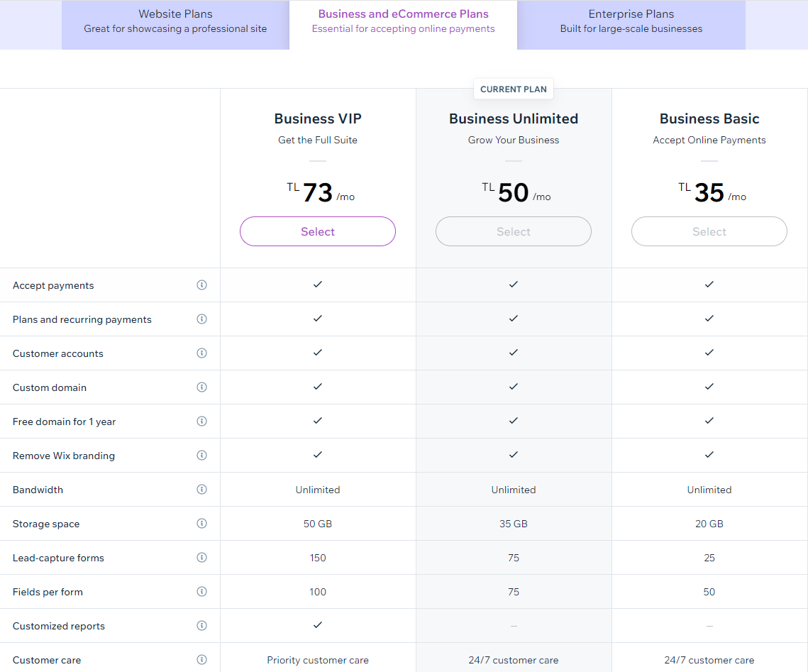Click the CURRENT PLAN badge
Screen dimensions: 808x672
(514, 89)
